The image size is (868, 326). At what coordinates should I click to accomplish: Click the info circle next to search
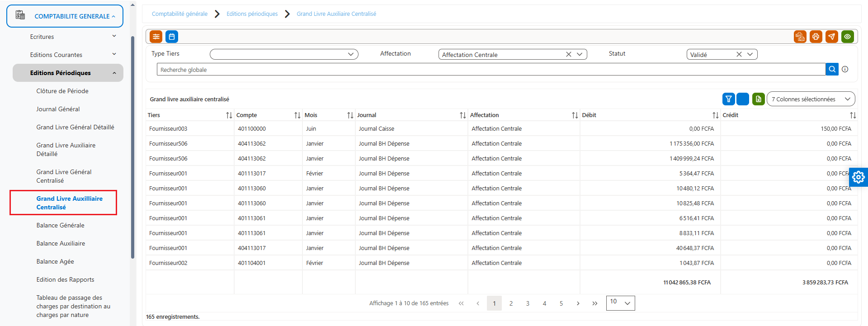845,69
